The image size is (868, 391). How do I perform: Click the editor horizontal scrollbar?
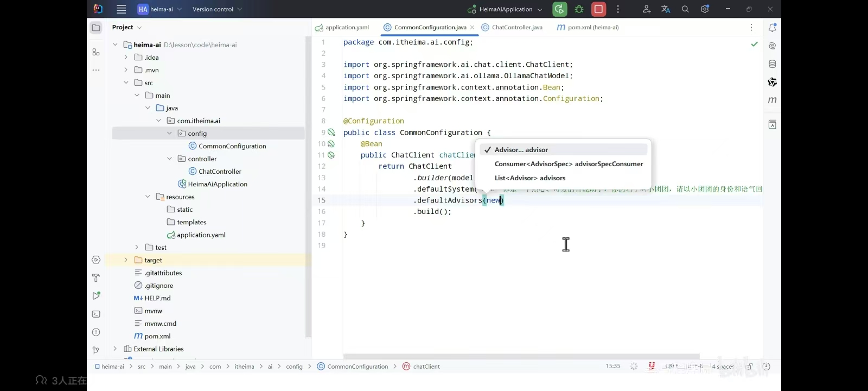[521, 356]
